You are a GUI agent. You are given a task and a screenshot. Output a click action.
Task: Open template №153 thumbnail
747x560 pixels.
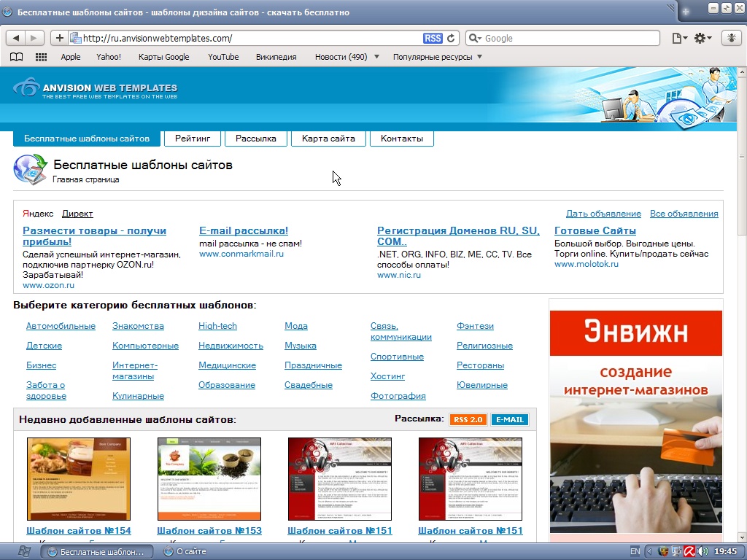pyautogui.click(x=209, y=479)
